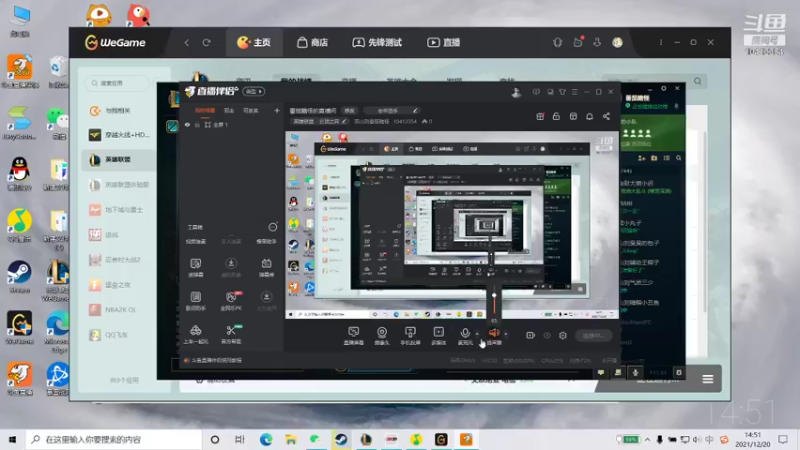
Task: Add a new scene with plus icon
Action: pos(277,110)
